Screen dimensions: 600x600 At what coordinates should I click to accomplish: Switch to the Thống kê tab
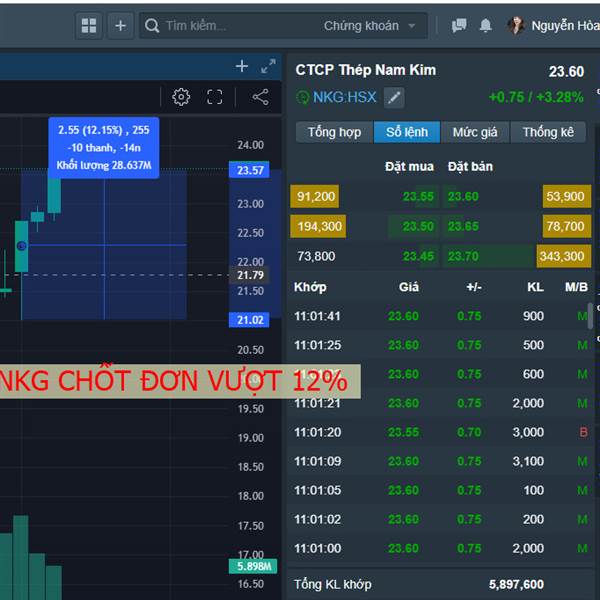548,132
